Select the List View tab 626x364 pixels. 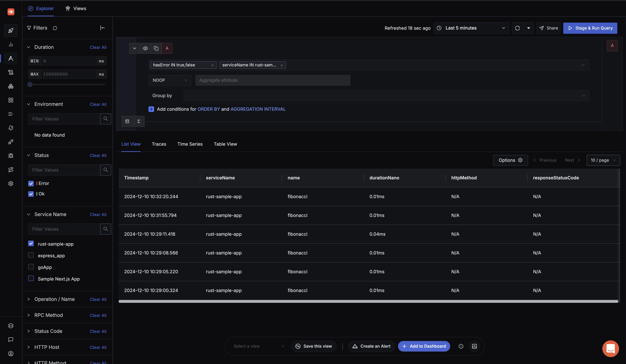[x=131, y=144]
